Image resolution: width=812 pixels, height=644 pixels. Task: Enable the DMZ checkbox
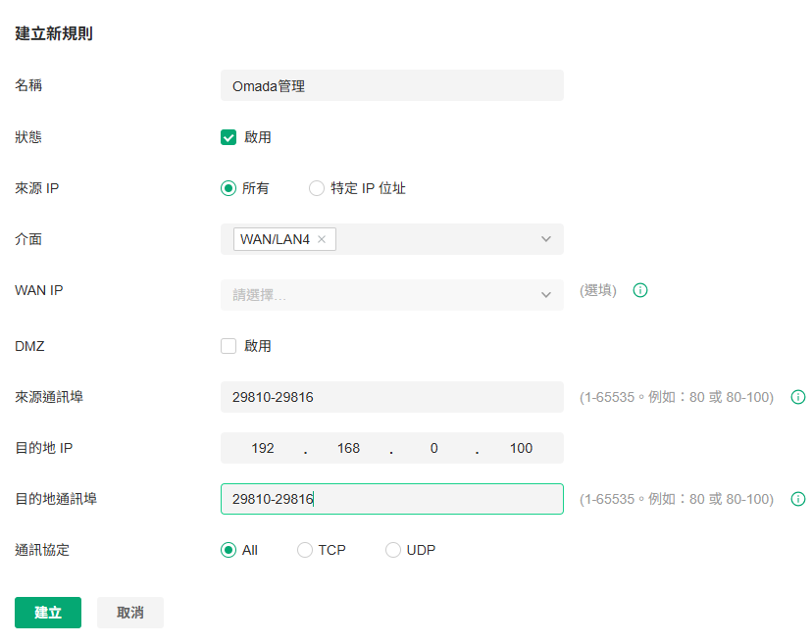click(228, 346)
